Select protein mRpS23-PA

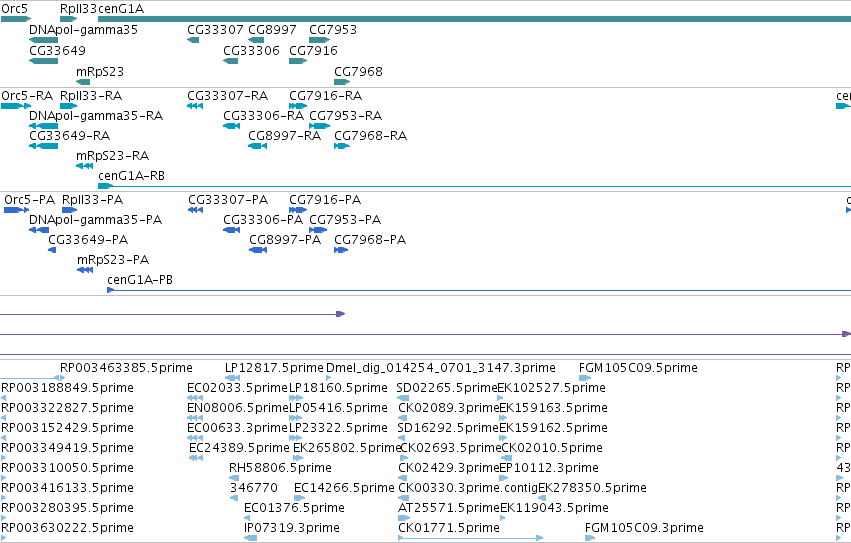(x=85, y=270)
